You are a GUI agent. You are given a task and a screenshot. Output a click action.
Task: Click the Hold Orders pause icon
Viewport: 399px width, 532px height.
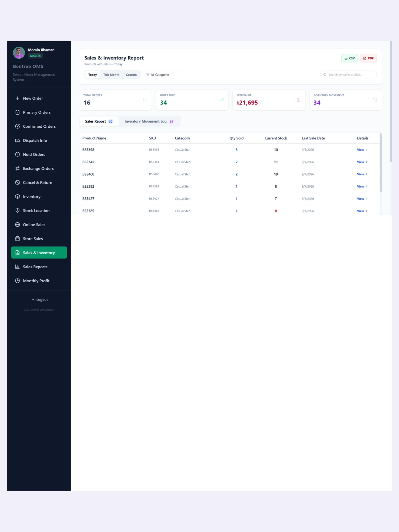pyautogui.click(x=17, y=154)
